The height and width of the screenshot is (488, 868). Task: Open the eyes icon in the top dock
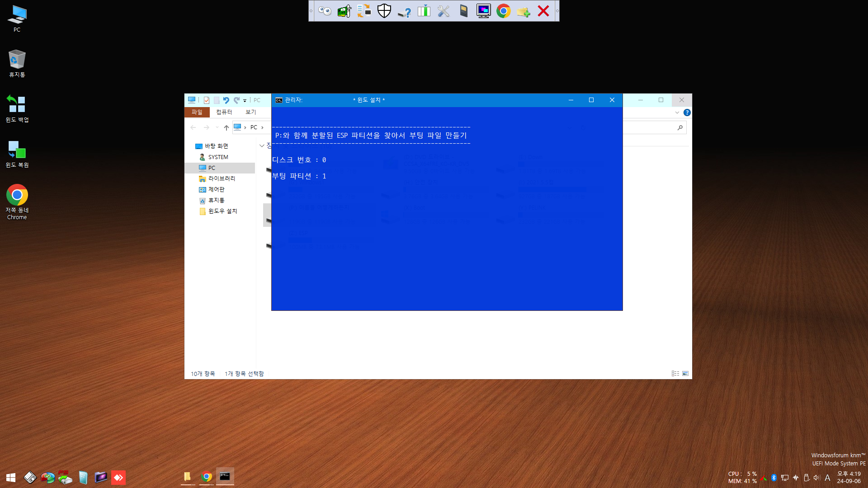click(x=325, y=11)
